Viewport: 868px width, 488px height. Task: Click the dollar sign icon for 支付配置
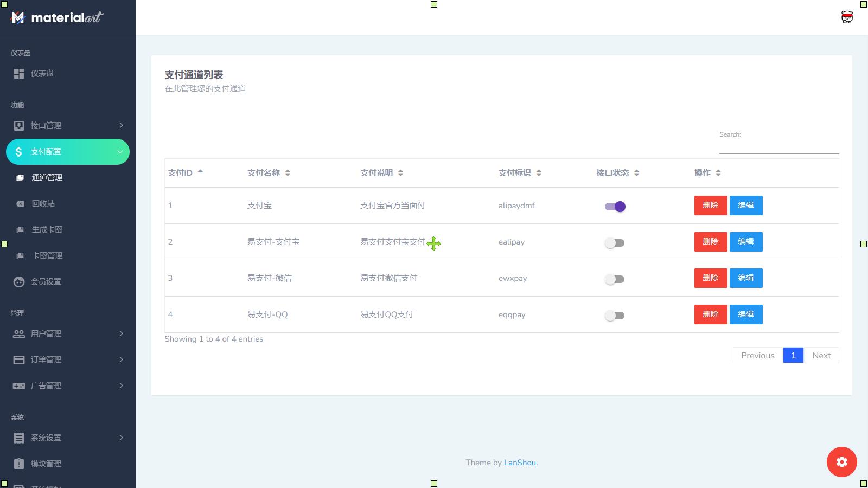[19, 152]
